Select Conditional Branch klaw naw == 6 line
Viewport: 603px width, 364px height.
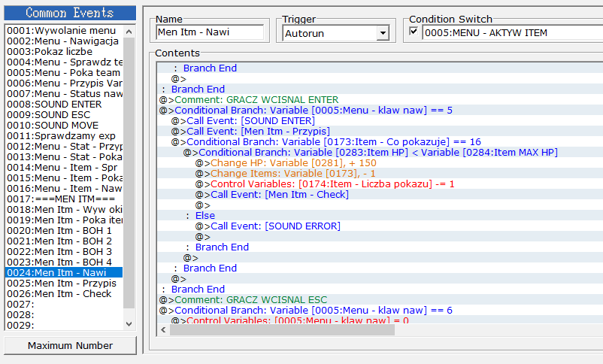(x=380, y=310)
